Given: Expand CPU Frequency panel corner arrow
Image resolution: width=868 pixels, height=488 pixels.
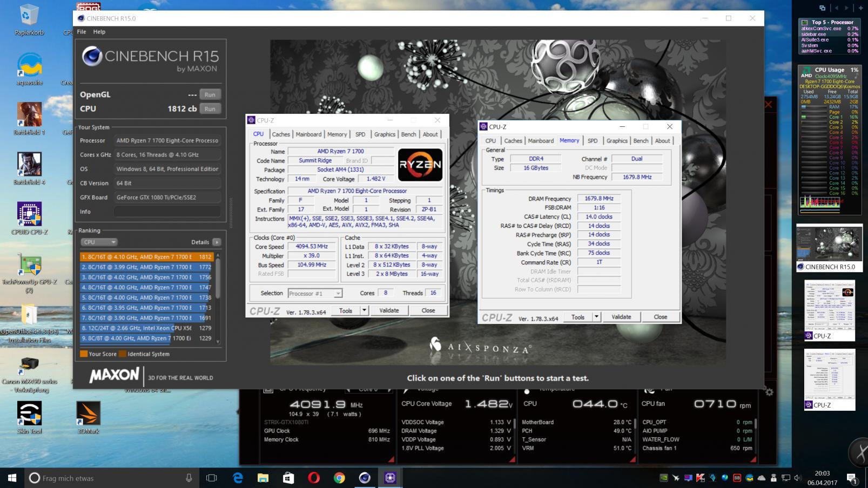Looking at the screenshot, I should pyautogui.click(x=391, y=459).
